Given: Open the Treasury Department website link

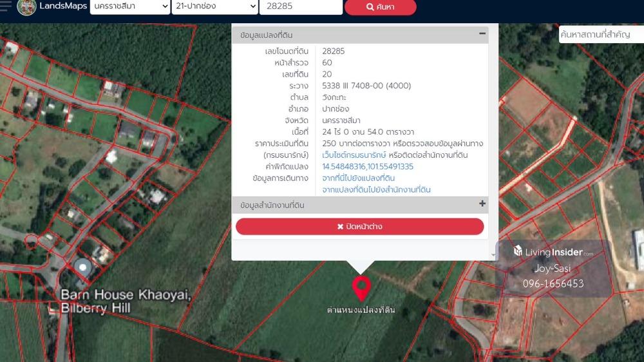Looking at the screenshot, I should click(x=354, y=155).
